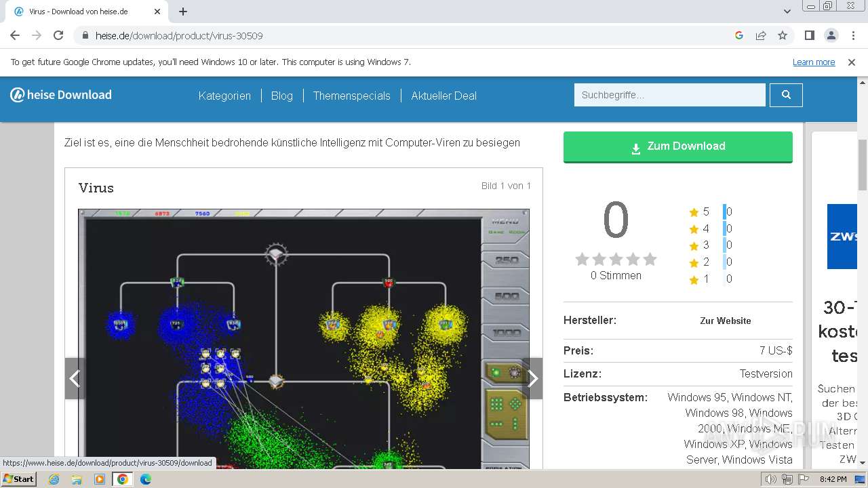The width and height of the screenshot is (868, 488).
Task: Click the 1-star rating row
Action: (711, 279)
